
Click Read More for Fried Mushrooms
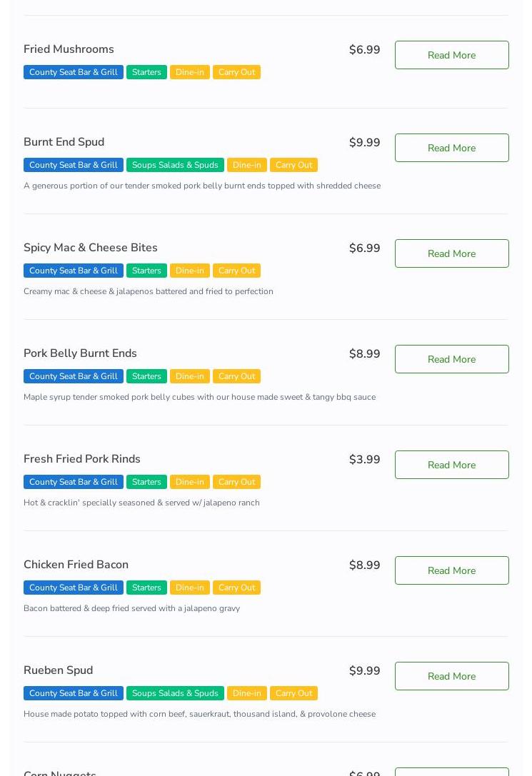coord(451,55)
